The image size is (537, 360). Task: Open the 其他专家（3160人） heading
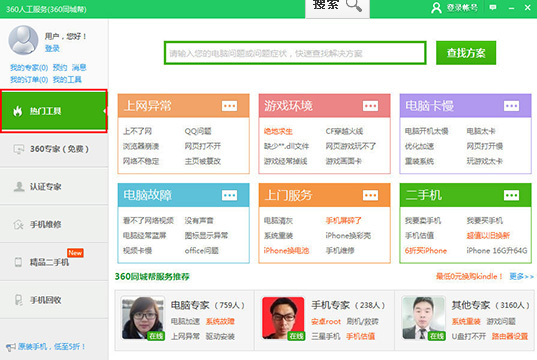[x=490, y=305]
